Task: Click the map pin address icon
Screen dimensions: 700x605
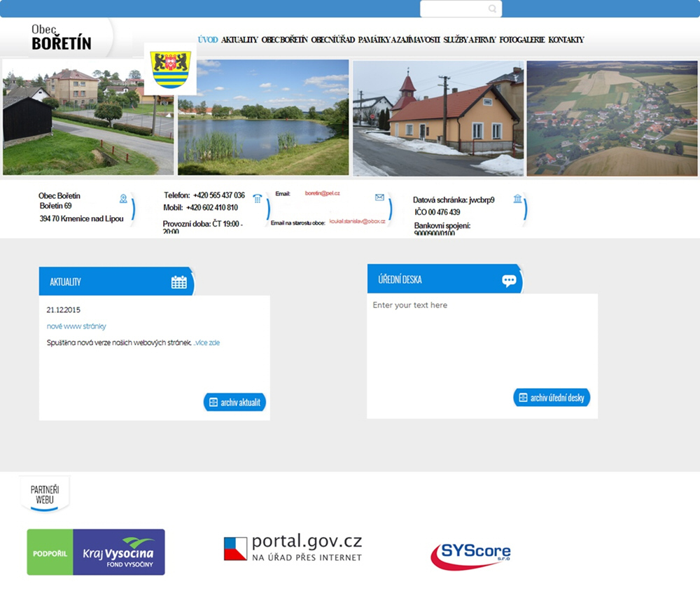Action: tap(123, 199)
